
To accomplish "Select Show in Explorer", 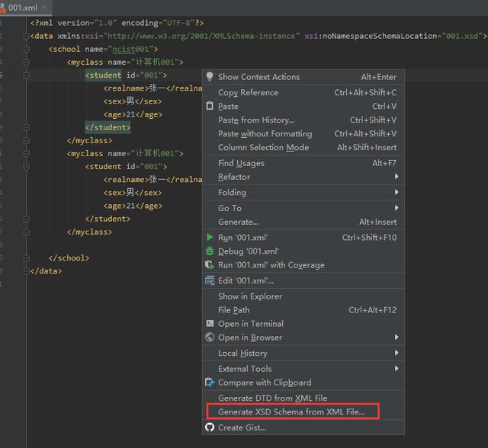I will click(x=303, y=296).
